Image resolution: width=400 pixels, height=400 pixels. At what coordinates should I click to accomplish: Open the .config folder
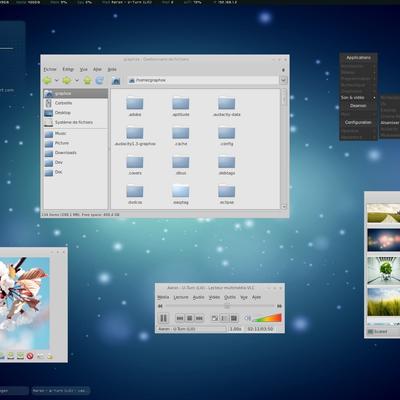pos(227,135)
